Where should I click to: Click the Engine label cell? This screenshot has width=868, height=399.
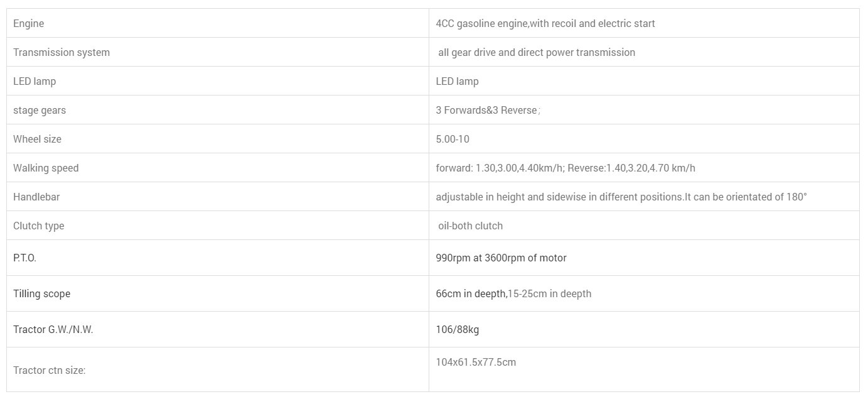point(29,24)
